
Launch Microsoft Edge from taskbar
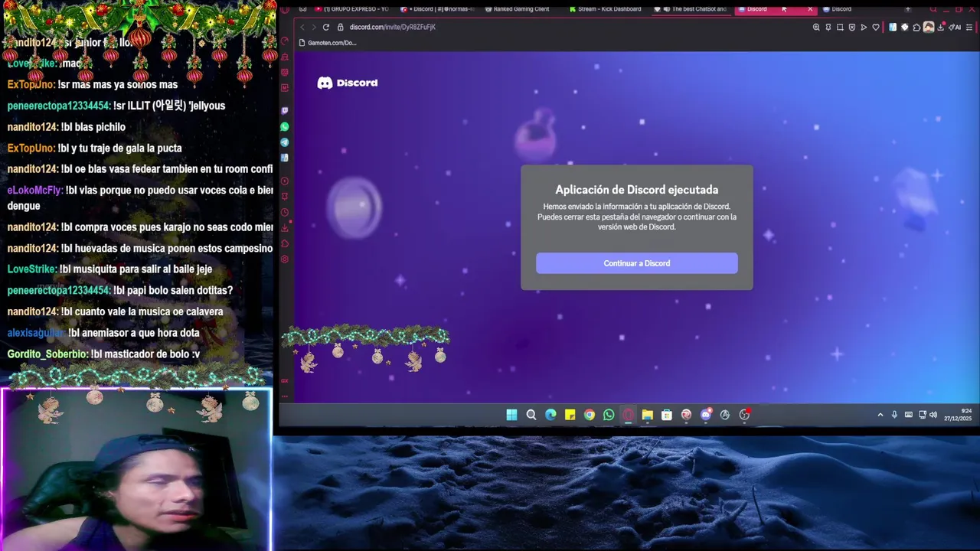click(x=550, y=415)
